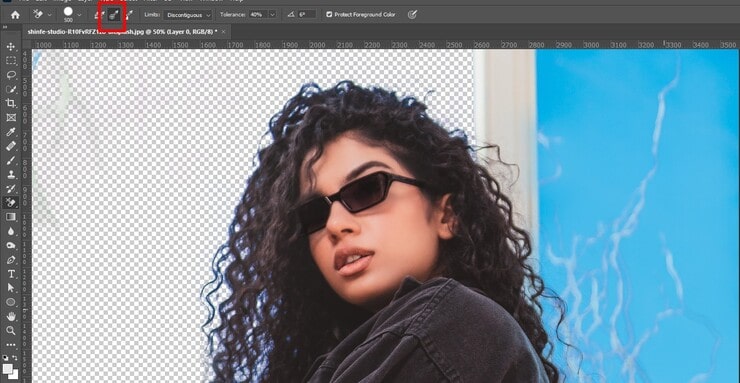
Task: Close the shinfe-studio document tab
Action: (224, 32)
